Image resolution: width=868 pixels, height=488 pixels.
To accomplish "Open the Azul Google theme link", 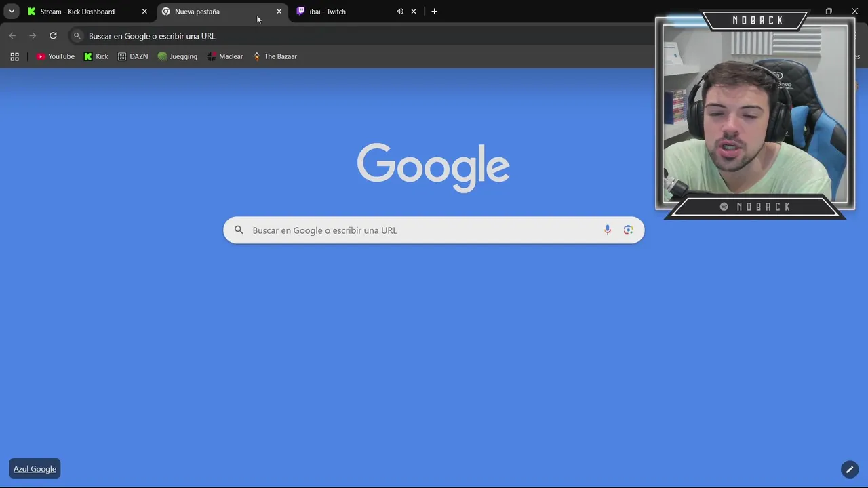I will coord(35,469).
